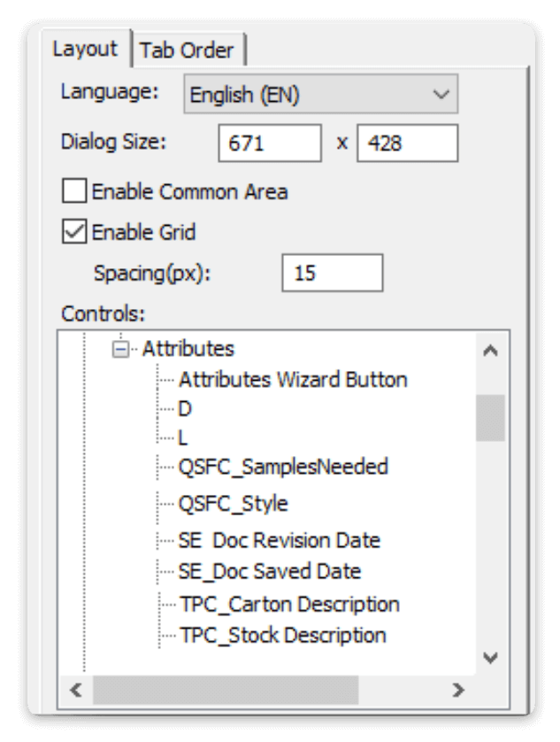Enable the Common Area checkbox
This screenshot has width=560, height=742.
[x=74, y=190]
